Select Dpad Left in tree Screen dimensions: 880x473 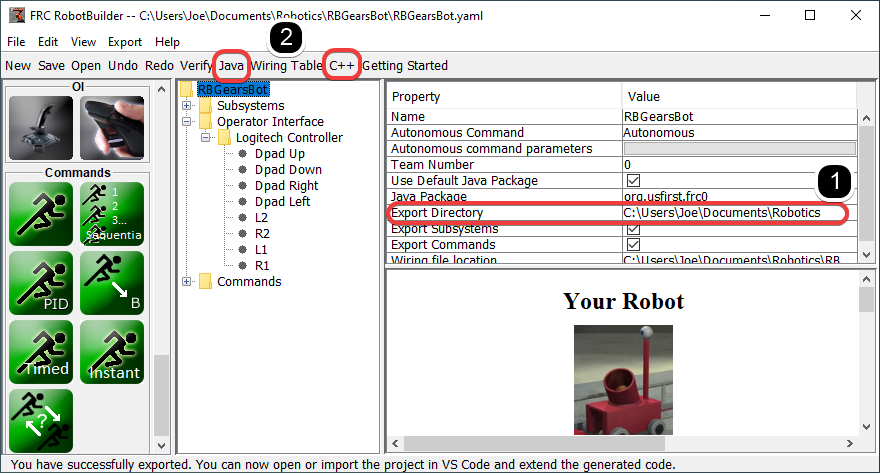coord(282,201)
